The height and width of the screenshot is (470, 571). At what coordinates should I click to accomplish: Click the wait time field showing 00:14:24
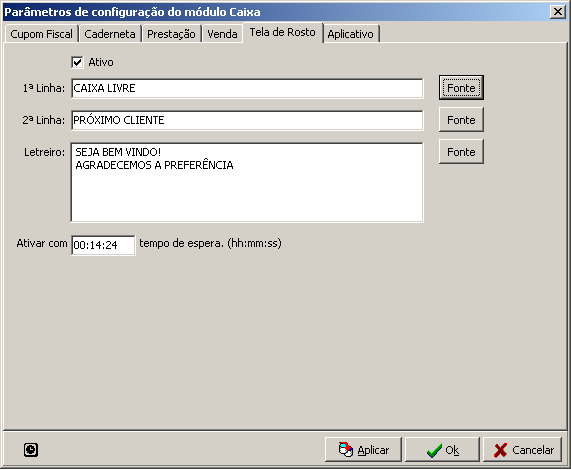[x=103, y=245]
